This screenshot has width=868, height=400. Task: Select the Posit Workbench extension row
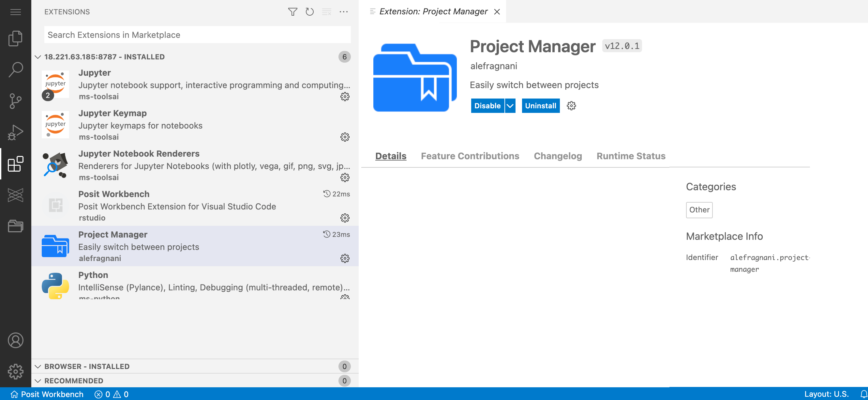point(195,206)
